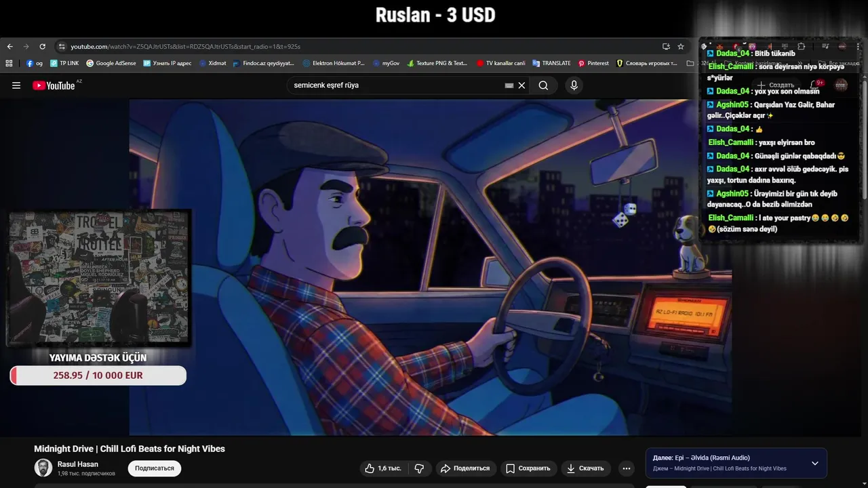The height and width of the screenshot is (488, 868).
Task: Open the TV kanallar canli bookmark
Action: pos(501,63)
